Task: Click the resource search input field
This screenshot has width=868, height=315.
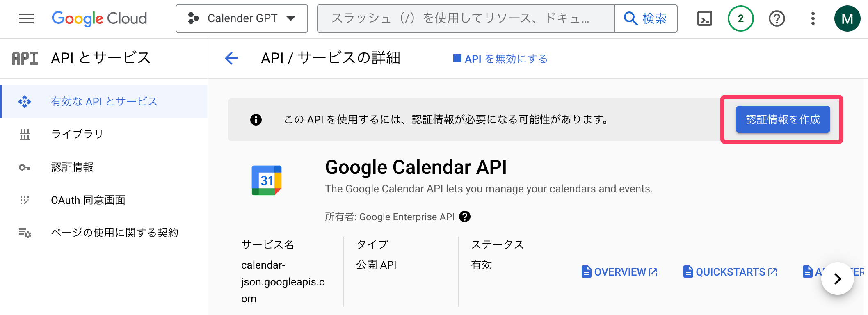Action: click(466, 18)
